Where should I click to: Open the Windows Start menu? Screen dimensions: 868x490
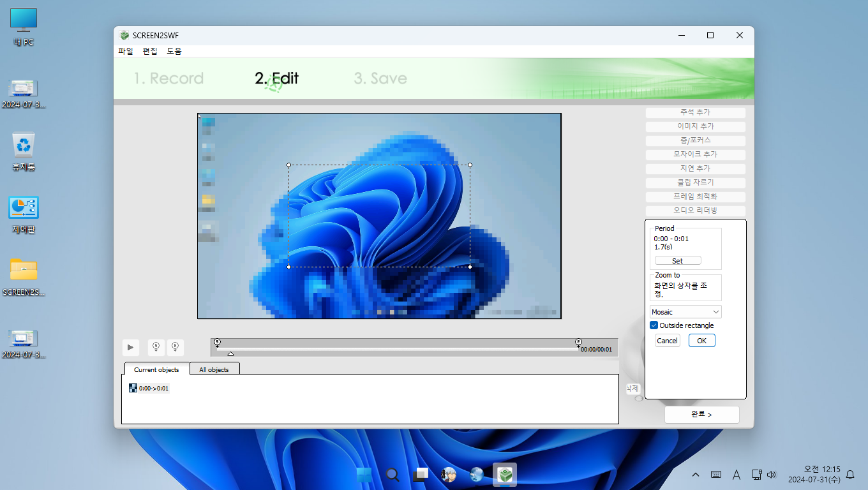tap(364, 475)
